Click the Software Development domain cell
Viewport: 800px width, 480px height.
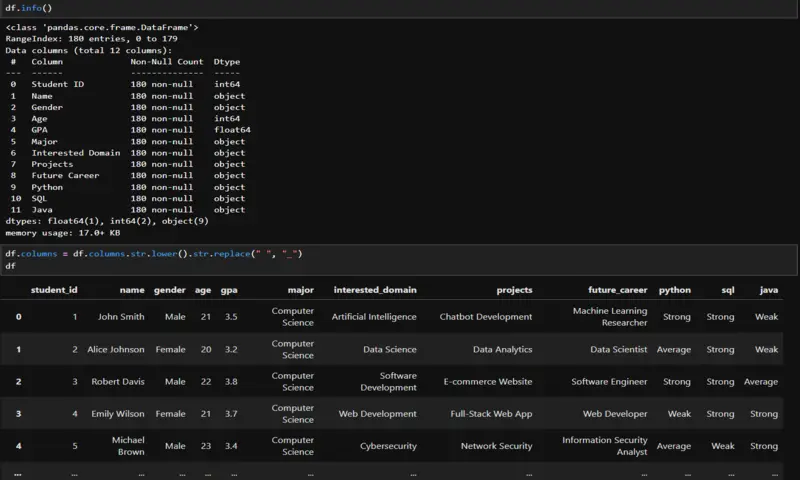tap(388, 382)
